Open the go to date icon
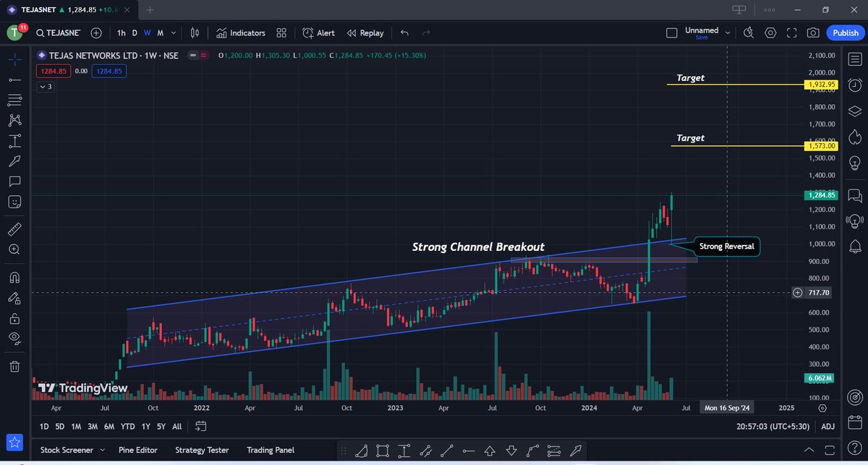Screen dimensions: 868x465 [x=201, y=427]
